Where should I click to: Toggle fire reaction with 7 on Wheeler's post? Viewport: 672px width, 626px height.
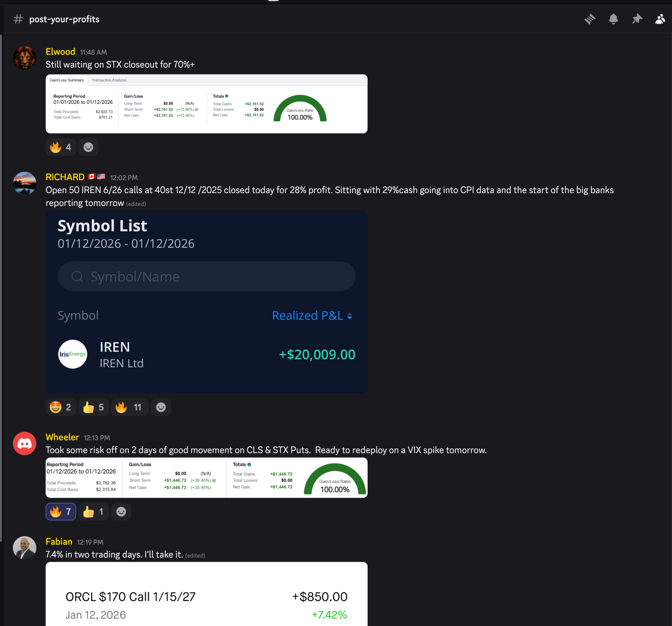(x=61, y=512)
